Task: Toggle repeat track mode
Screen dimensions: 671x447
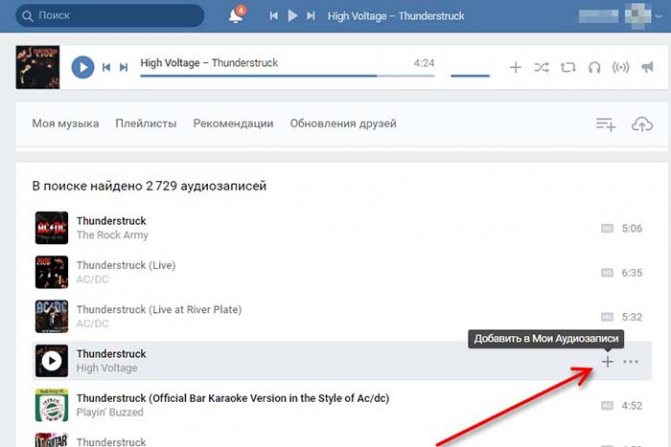Action: pyautogui.click(x=568, y=67)
